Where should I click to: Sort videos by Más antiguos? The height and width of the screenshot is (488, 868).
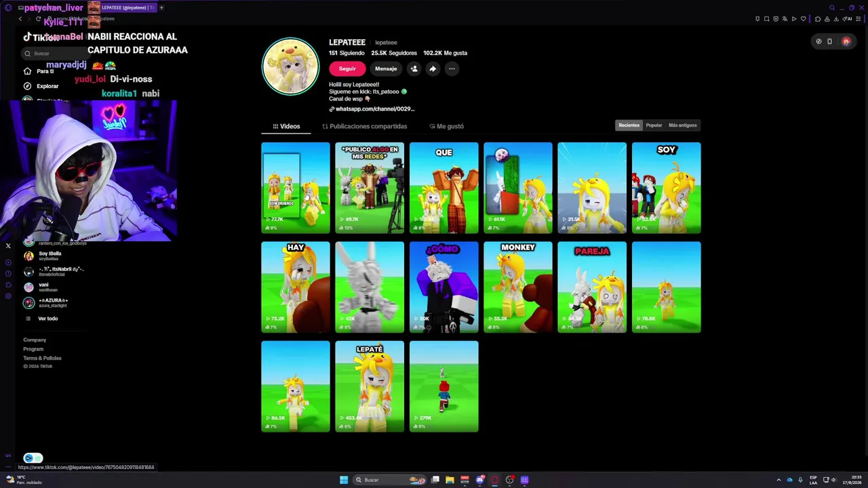[x=682, y=125]
